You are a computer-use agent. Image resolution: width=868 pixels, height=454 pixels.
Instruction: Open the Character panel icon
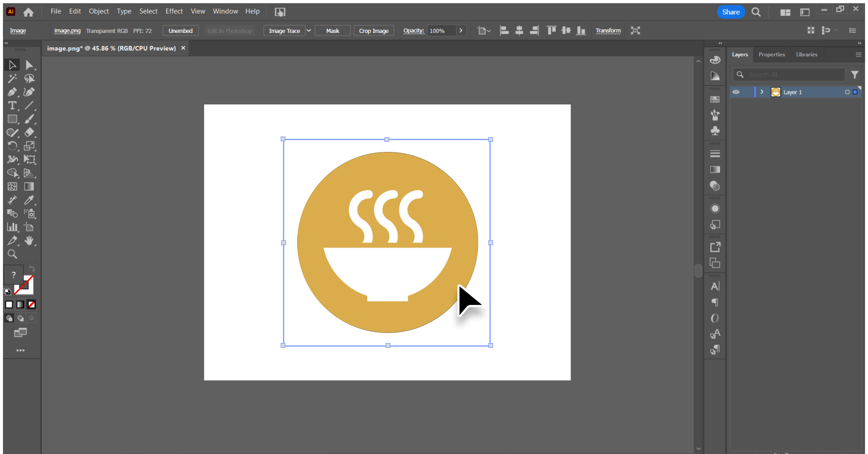click(715, 286)
